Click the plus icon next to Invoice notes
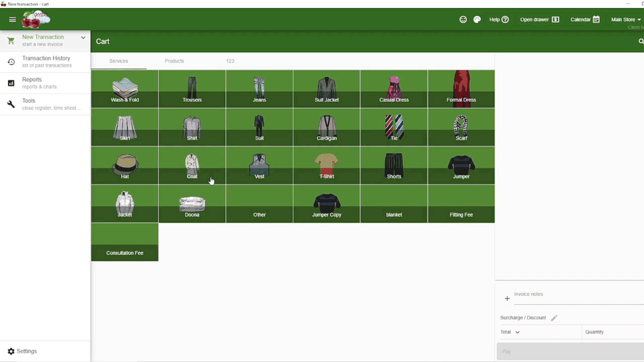 pos(507,298)
